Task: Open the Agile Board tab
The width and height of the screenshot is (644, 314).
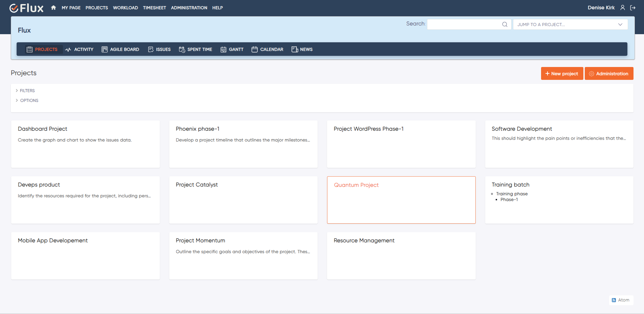Action: pyautogui.click(x=121, y=49)
